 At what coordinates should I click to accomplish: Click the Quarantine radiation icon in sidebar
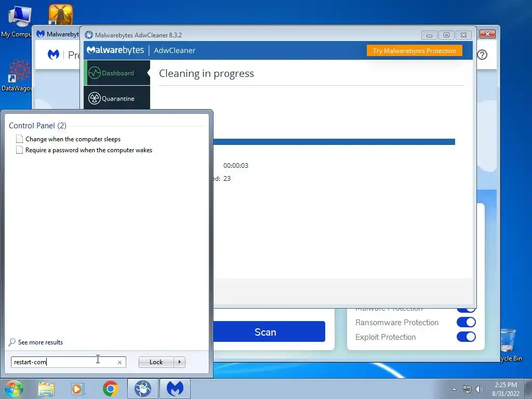click(x=95, y=98)
